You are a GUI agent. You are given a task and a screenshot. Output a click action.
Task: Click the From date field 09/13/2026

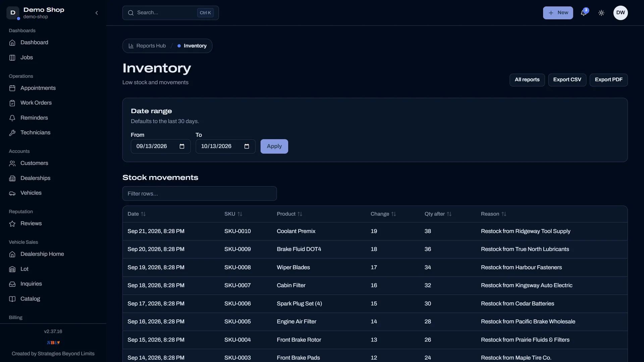[x=160, y=146]
